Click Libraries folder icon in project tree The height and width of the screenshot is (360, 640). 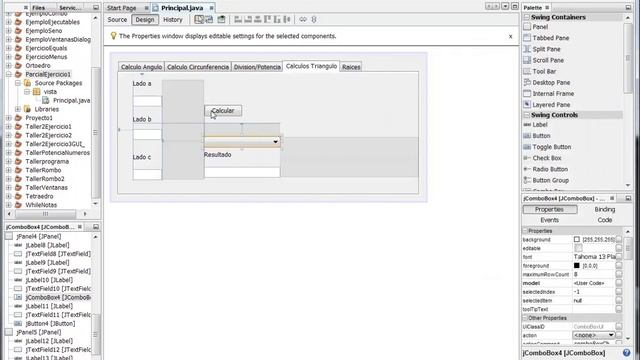[x=27, y=109]
